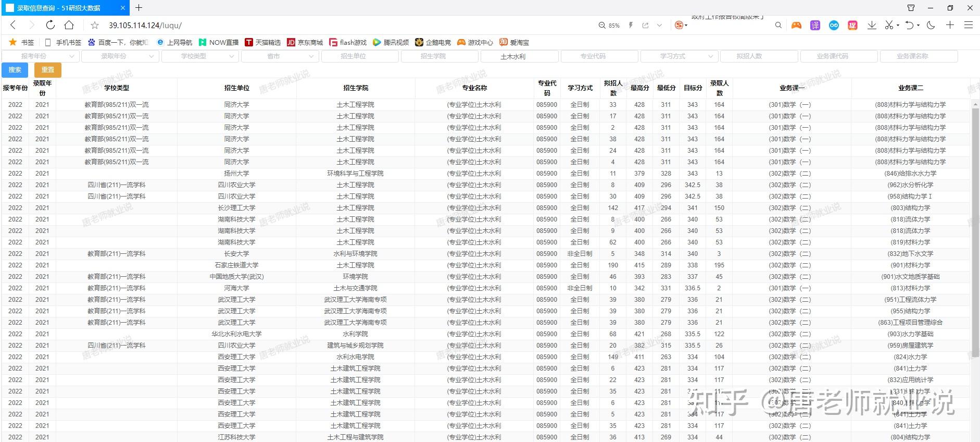The height and width of the screenshot is (442, 980).
Task: Open the game controller extension
Action: click(796, 25)
